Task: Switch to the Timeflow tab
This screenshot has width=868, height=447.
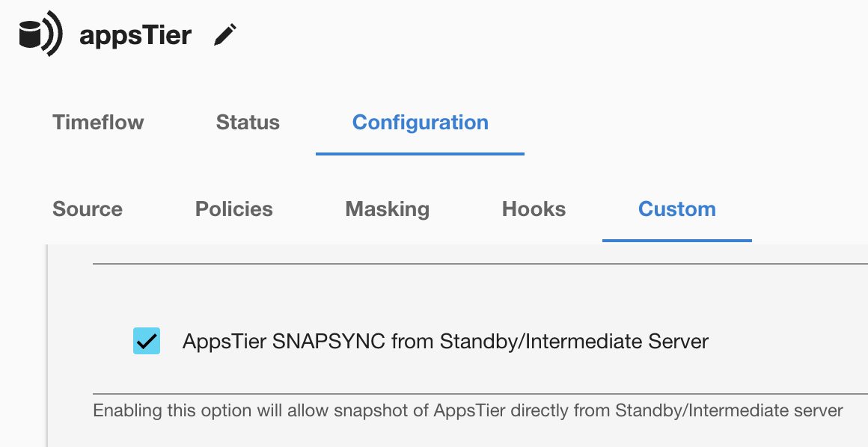Action: point(98,123)
